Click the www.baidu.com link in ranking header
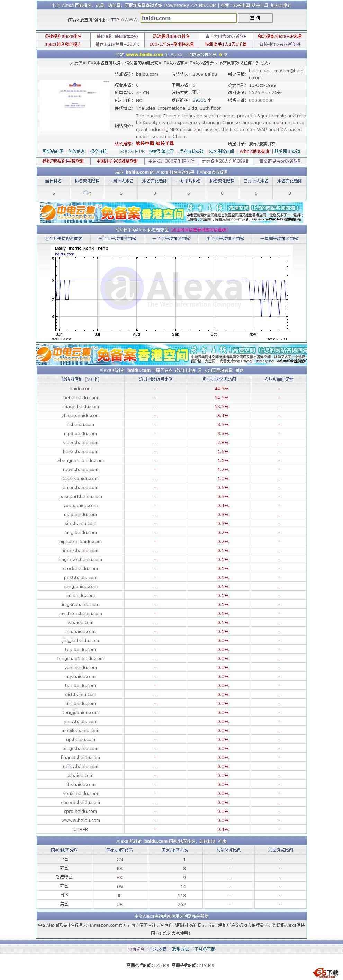Screen dimensions: 343x980 coord(144,54)
